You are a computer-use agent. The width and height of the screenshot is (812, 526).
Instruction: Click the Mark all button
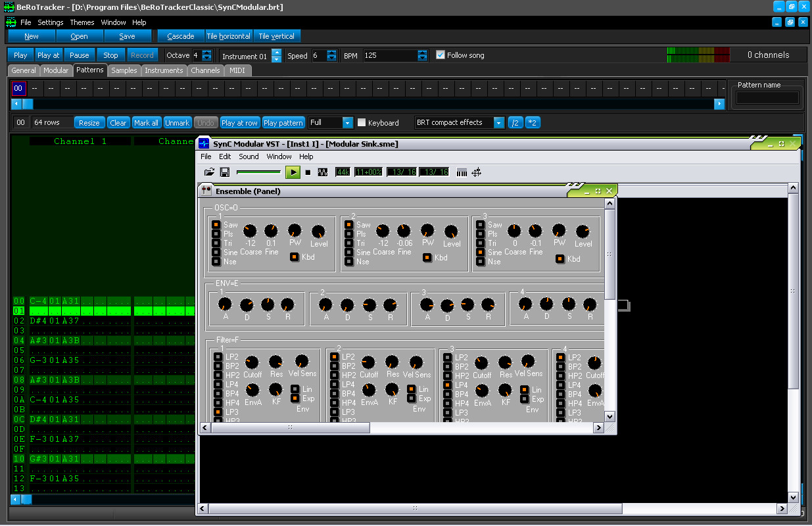(146, 123)
